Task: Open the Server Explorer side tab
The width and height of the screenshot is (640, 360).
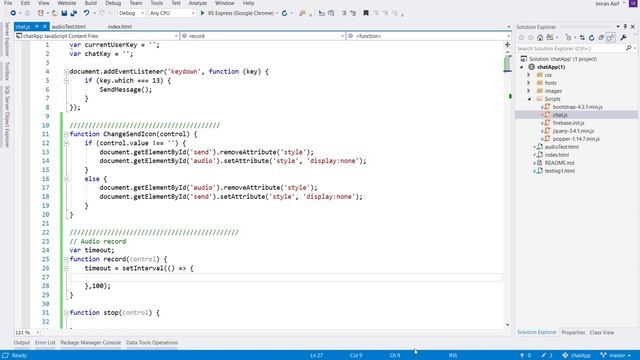Action: 7,39
